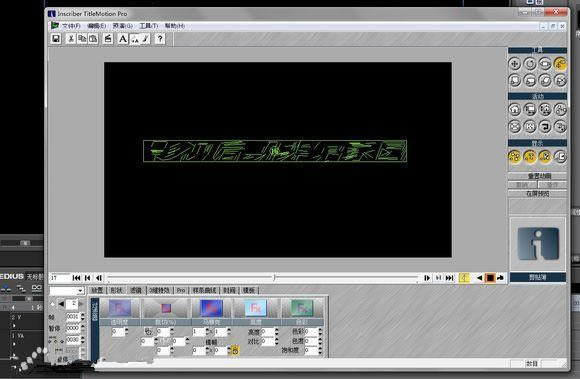580x379 pixels.
Task: Step forward one frame button
Action: pos(427,278)
